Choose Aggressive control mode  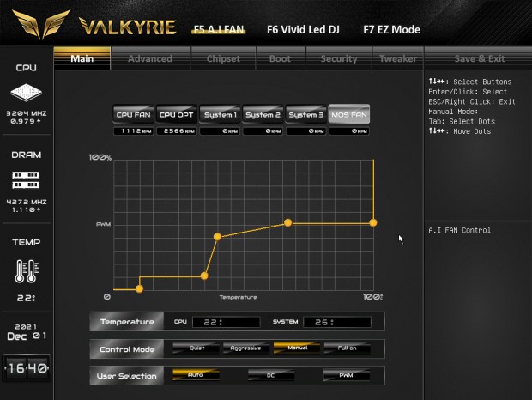246,348
